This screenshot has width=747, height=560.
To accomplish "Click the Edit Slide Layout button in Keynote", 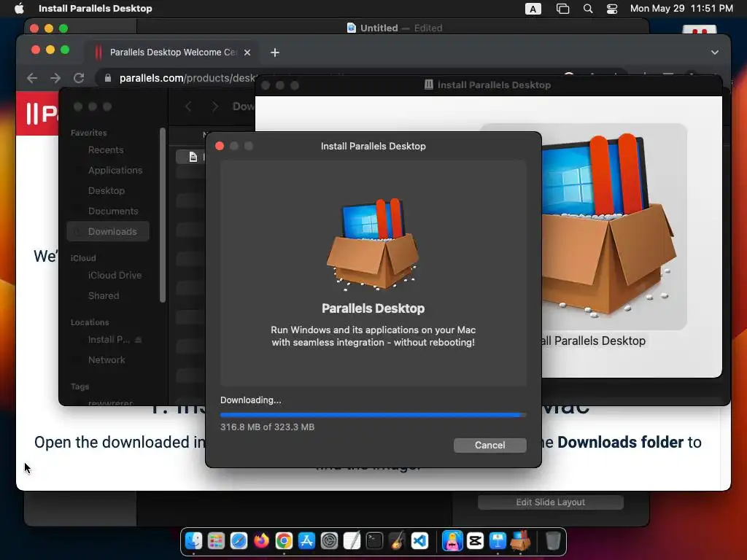I will click(x=550, y=502).
